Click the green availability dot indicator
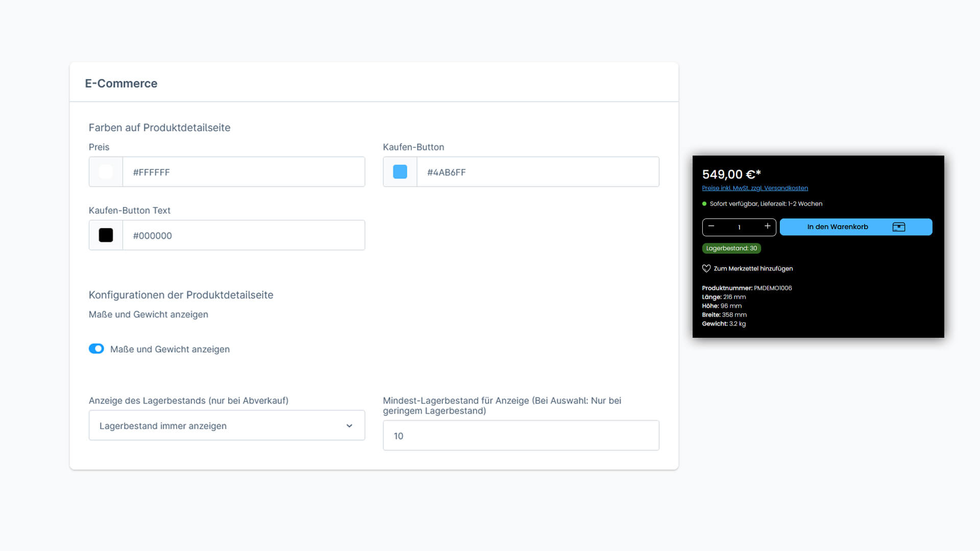The height and width of the screenshot is (551, 980). click(x=704, y=204)
